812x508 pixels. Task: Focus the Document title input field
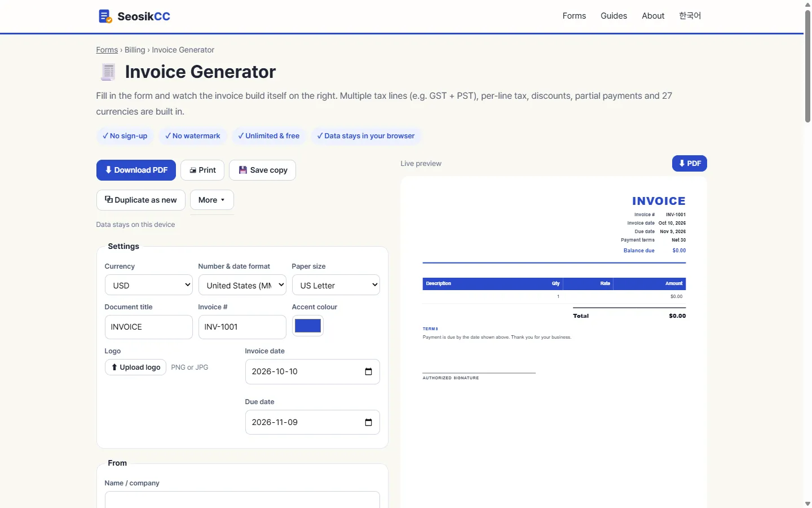click(149, 327)
